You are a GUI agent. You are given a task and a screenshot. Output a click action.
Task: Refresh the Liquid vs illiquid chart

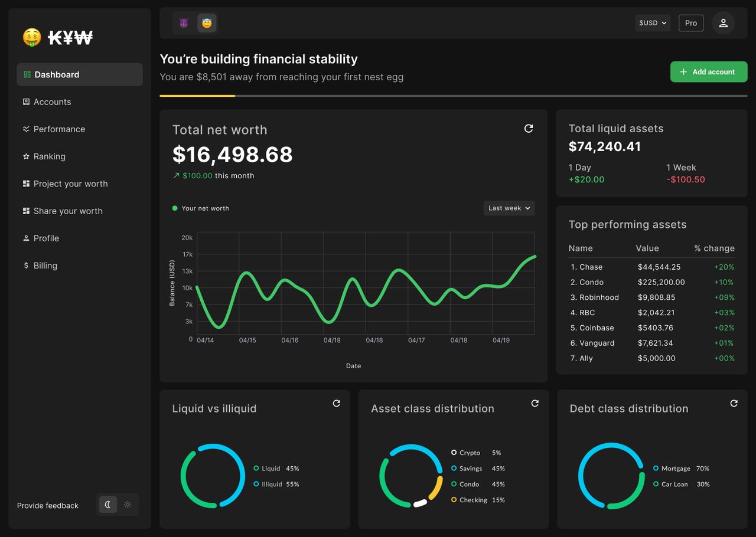click(336, 404)
